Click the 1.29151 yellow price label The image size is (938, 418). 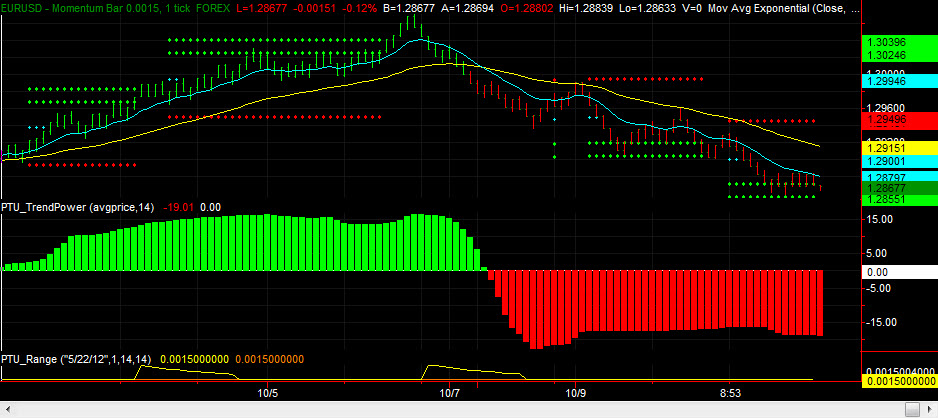pyautogui.click(x=899, y=148)
